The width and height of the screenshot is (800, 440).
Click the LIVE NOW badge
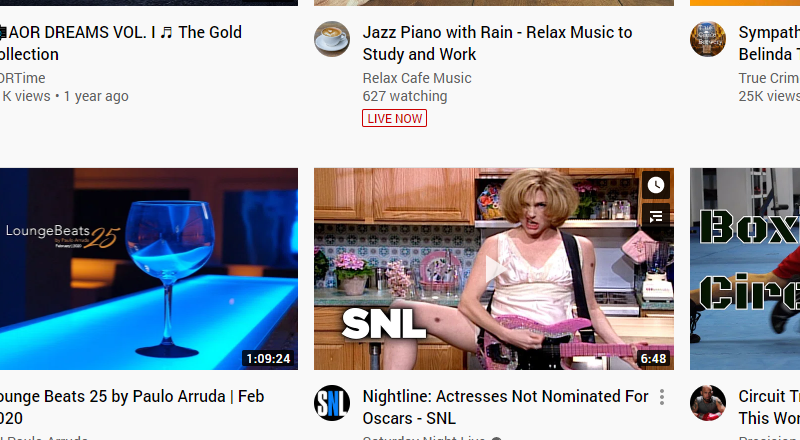coord(394,118)
